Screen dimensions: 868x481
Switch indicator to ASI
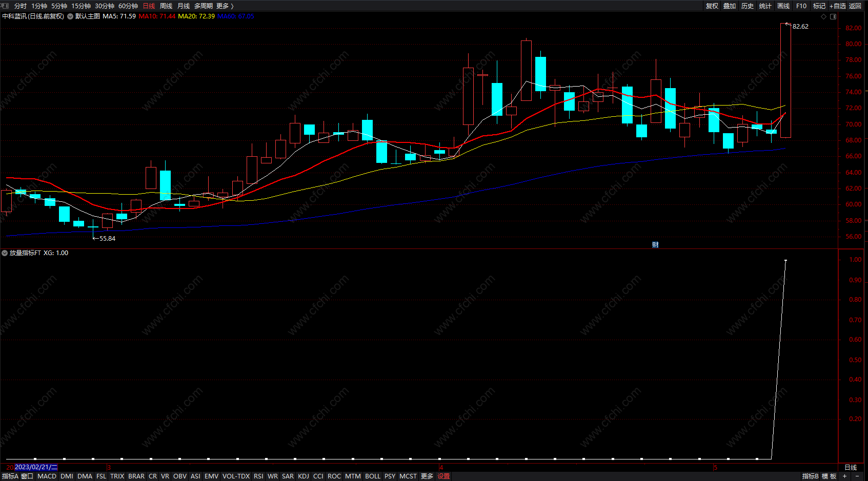tap(196, 476)
